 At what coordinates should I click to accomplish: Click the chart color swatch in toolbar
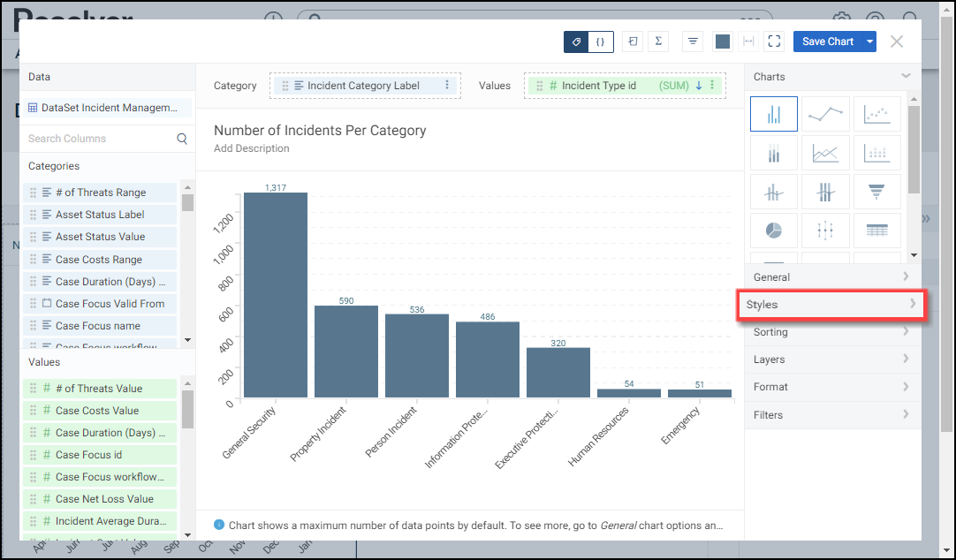(x=722, y=42)
